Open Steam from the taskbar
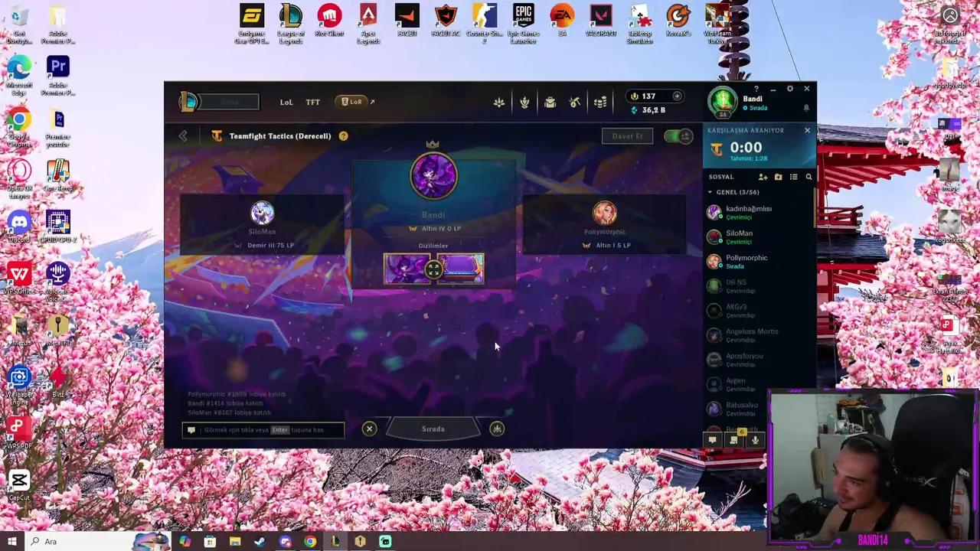This screenshot has width=980, height=551. [x=260, y=542]
